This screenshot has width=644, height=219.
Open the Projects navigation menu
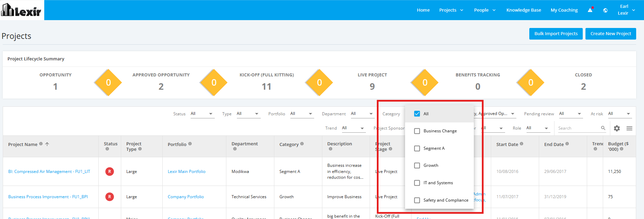click(451, 10)
